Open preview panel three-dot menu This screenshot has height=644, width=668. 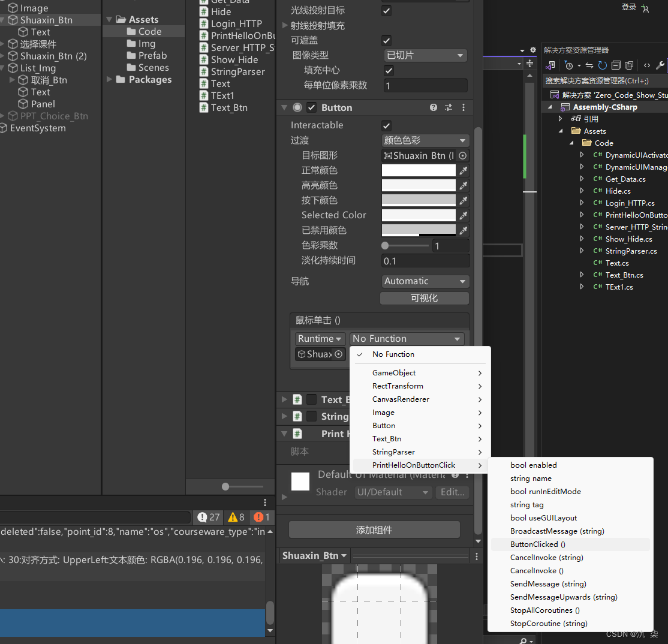476,556
